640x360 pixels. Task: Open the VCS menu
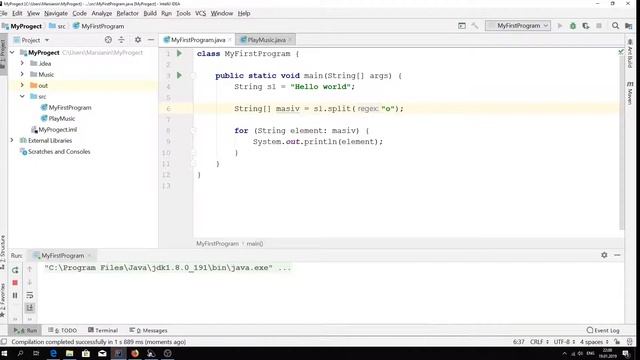tap(200, 13)
